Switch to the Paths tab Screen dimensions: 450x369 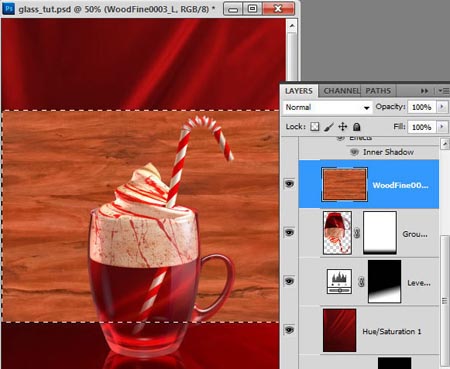378,91
